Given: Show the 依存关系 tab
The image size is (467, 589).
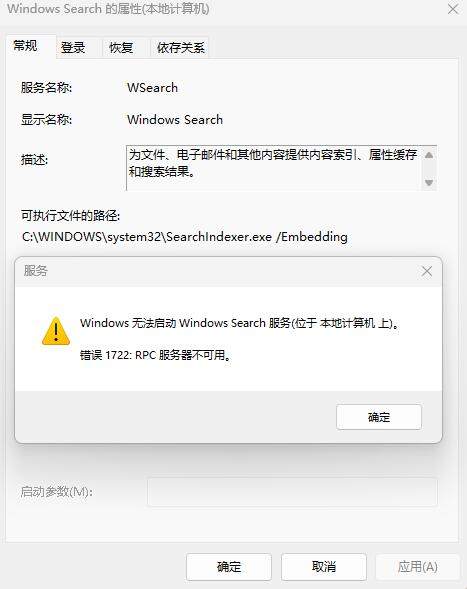Looking at the screenshot, I should 181,48.
